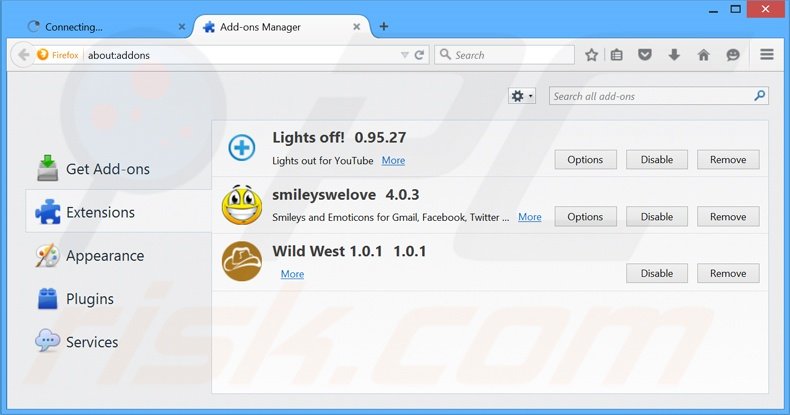The height and width of the screenshot is (415, 790).
Task: Click the add-ons search magnifier icon
Action: coord(759,95)
